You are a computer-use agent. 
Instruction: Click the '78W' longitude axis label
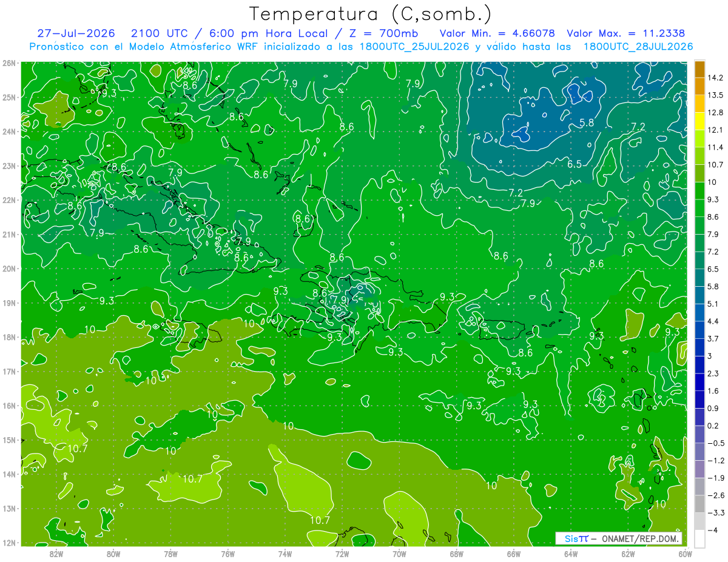[170, 554]
